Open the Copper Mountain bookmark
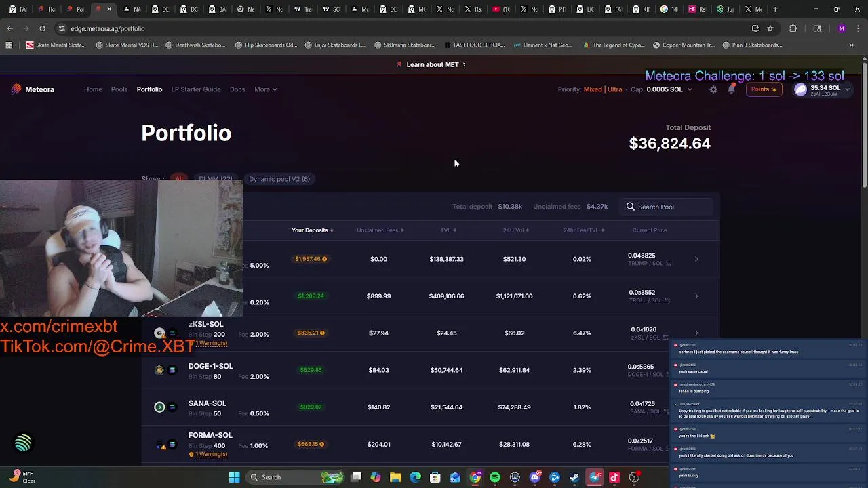 (684, 45)
